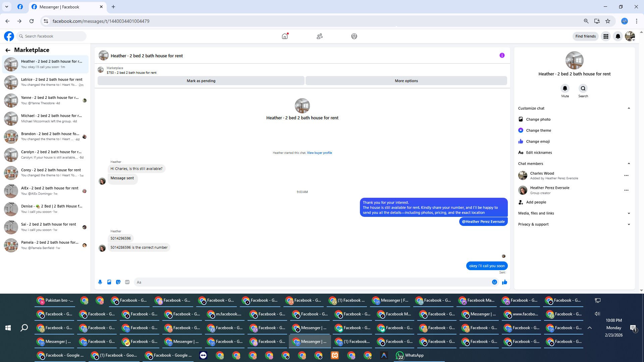Open the emoji picker in message box
Viewport: 644px width, 362px height.
click(x=494, y=282)
